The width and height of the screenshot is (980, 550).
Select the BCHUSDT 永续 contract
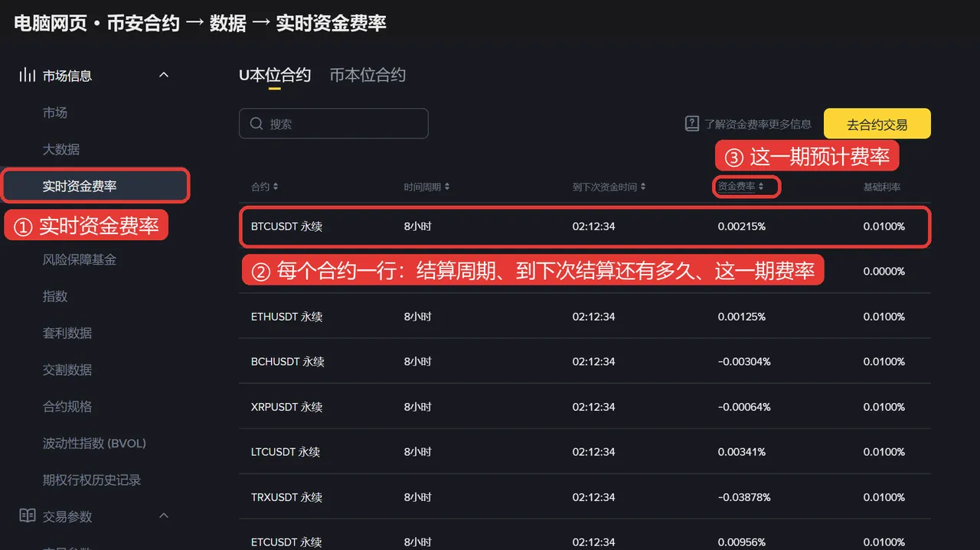click(x=288, y=362)
